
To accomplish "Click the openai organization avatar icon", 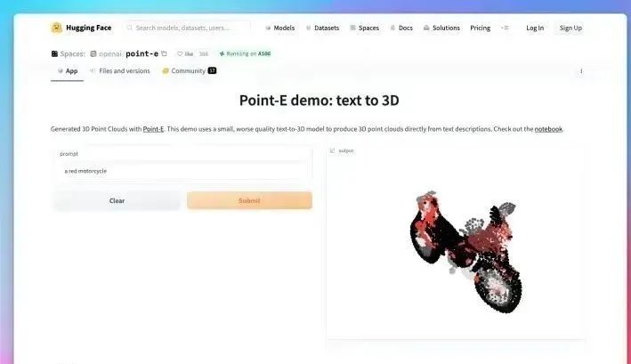I will click(93, 53).
